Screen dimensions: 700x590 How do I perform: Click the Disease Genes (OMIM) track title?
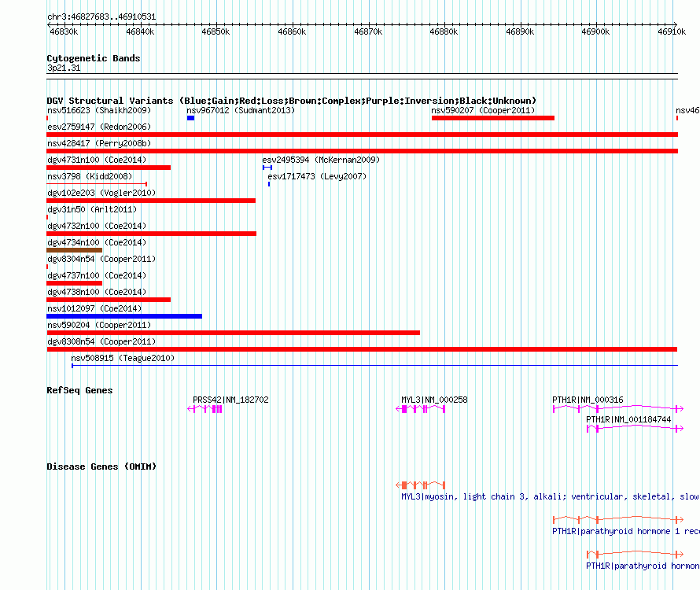pos(101,466)
